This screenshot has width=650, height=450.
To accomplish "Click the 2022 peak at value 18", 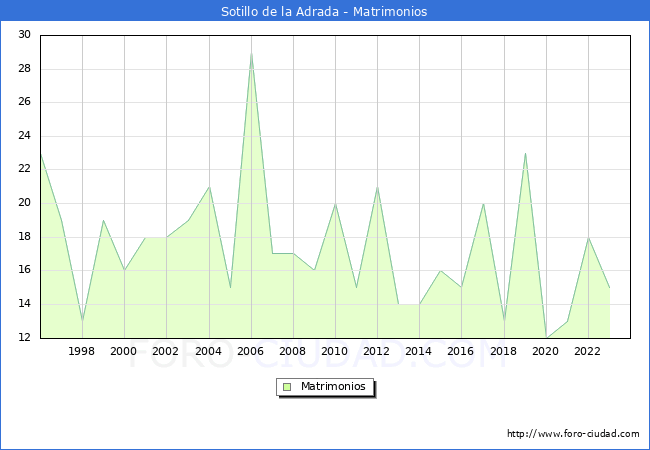I will click(588, 237).
